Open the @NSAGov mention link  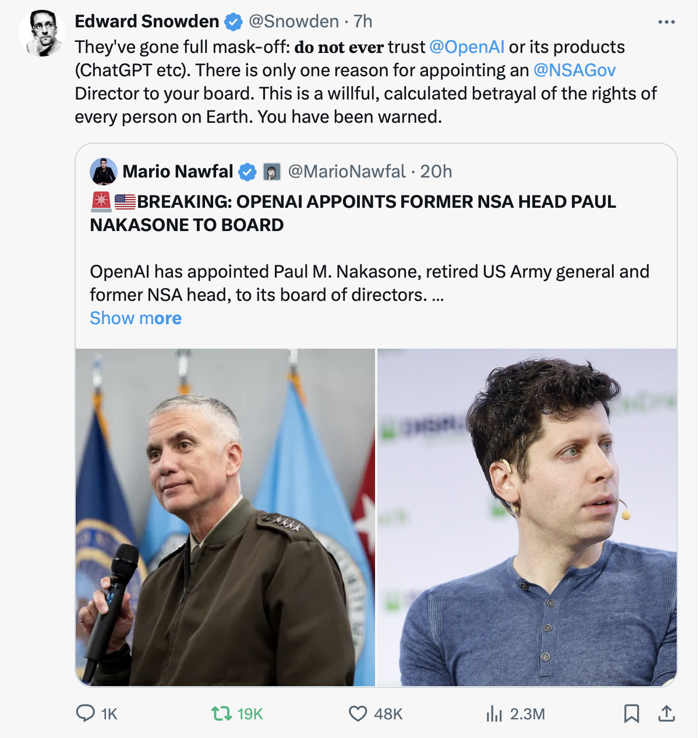coord(574,70)
